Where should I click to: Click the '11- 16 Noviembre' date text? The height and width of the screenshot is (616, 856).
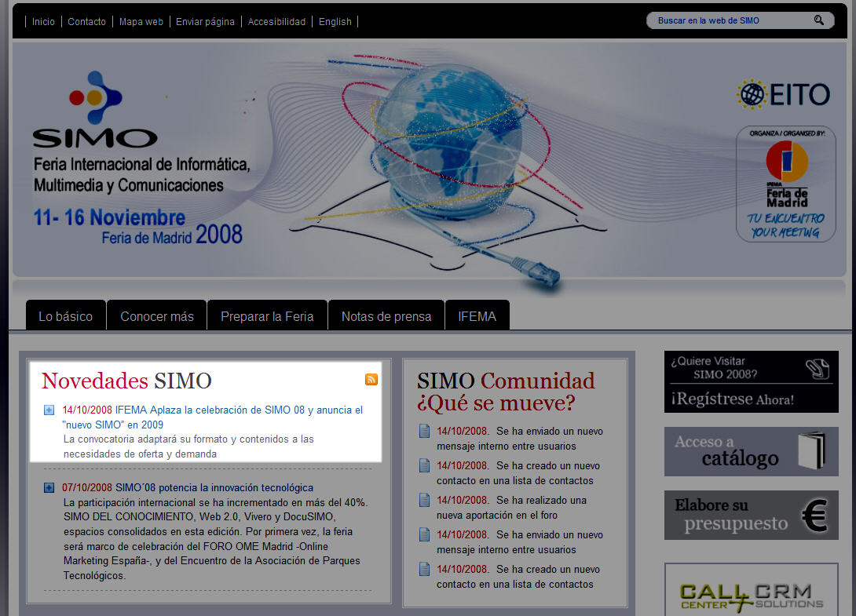109,217
